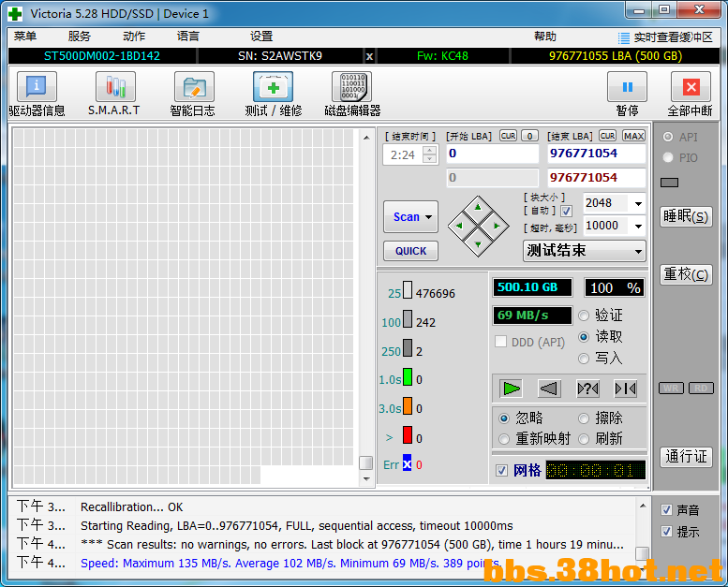Screen dimensions: 728x587
Task: Click the x next to the serial number
Action: (369, 56)
